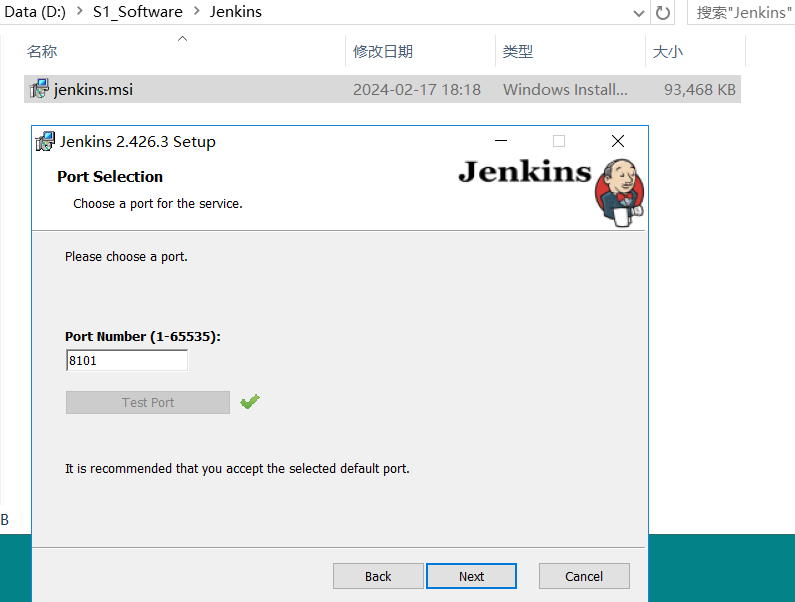Click the 2024-02-17 18:18 date cell
The height and width of the screenshot is (602, 795).
(417, 90)
